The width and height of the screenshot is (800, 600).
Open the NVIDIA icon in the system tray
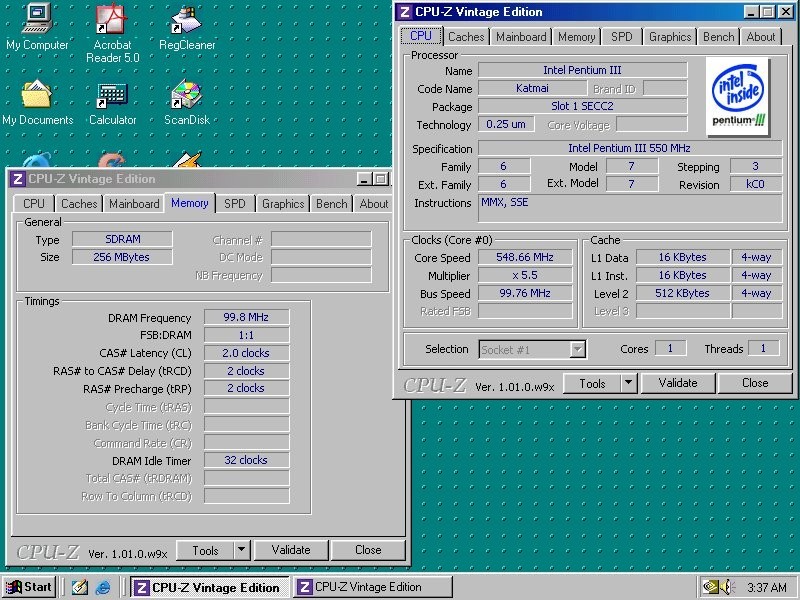coord(714,587)
